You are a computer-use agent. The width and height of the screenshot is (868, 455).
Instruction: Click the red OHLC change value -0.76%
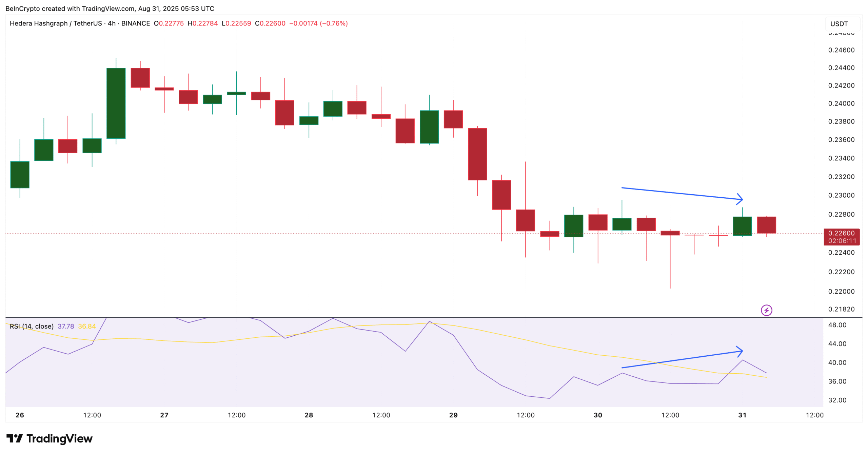tap(334, 23)
